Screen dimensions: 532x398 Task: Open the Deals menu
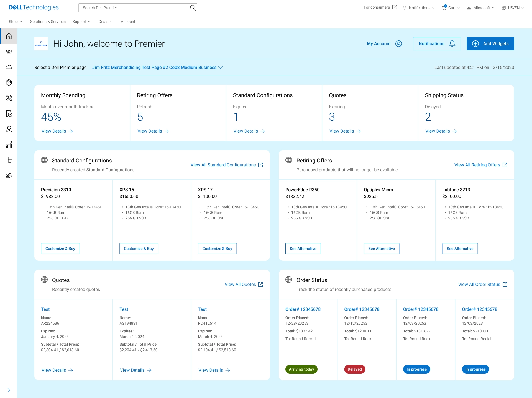pyautogui.click(x=106, y=22)
